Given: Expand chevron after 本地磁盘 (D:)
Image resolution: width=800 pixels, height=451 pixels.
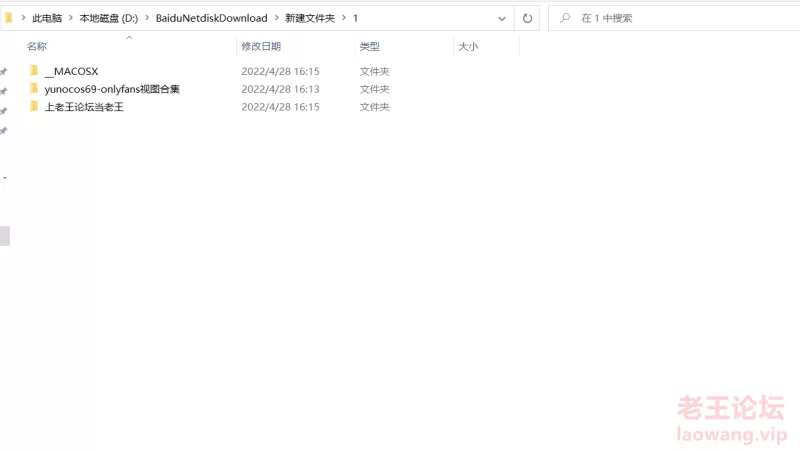Looking at the screenshot, I should coord(147,18).
